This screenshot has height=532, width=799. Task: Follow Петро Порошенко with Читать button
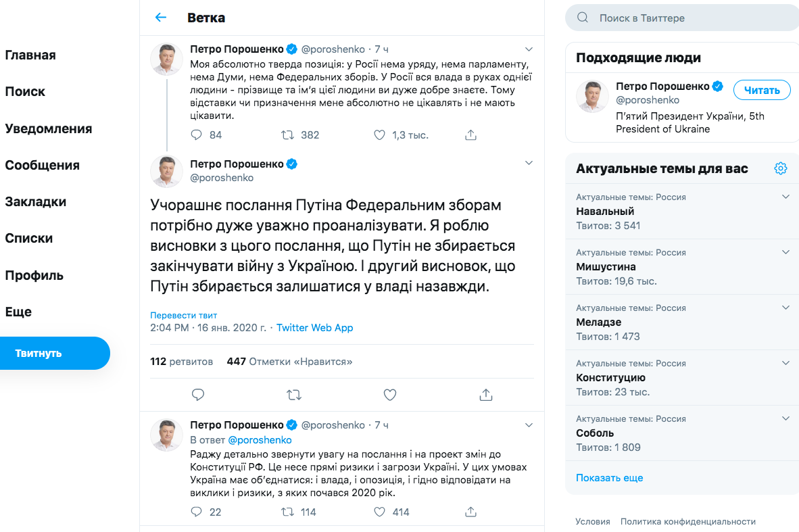coord(762,90)
